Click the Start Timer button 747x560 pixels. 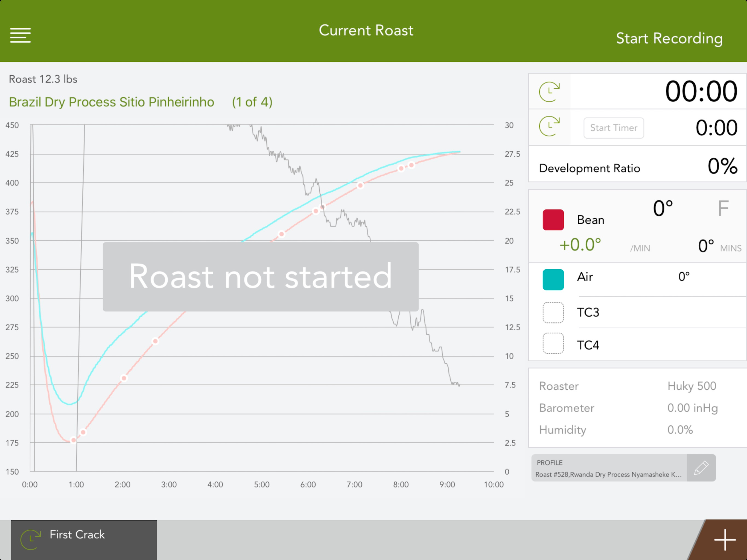(614, 128)
